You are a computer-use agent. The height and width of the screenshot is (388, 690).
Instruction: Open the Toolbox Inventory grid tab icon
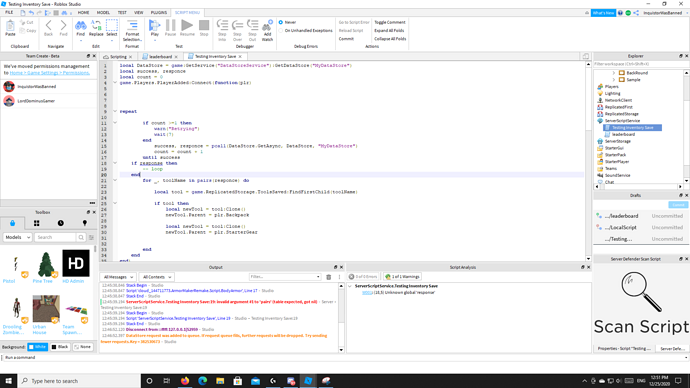click(x=37, y=223)
